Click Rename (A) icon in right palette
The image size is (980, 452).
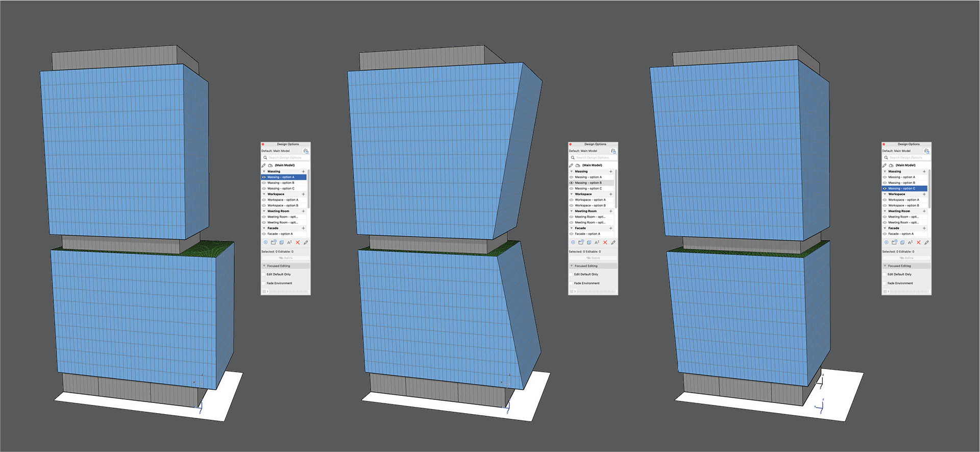pos(910,242)
